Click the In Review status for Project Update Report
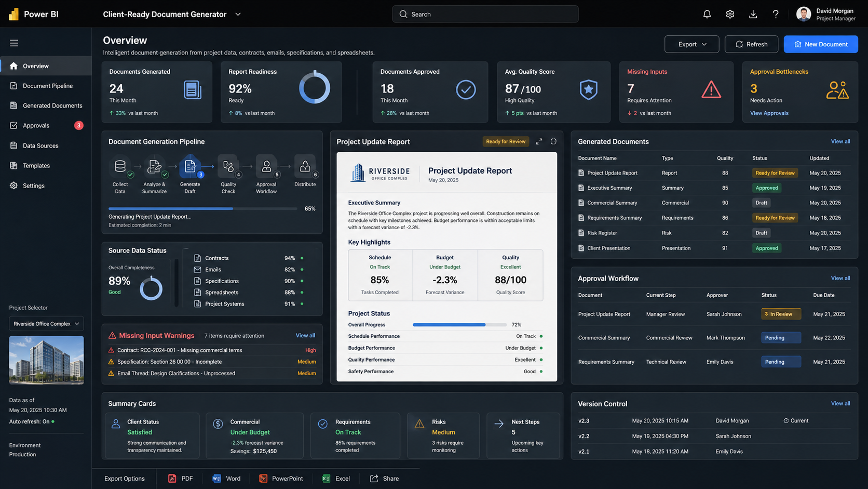Screen dimensions: 868x489 coord(781,314)
